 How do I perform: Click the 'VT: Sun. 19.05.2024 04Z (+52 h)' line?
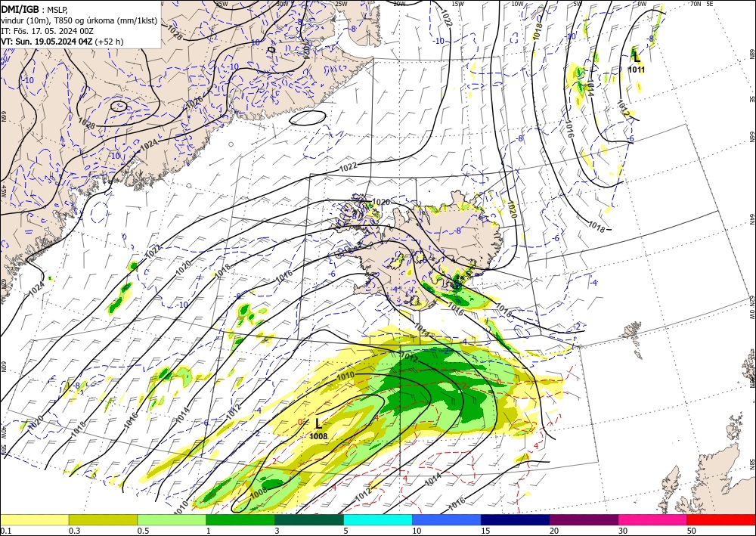click(62, 42)
